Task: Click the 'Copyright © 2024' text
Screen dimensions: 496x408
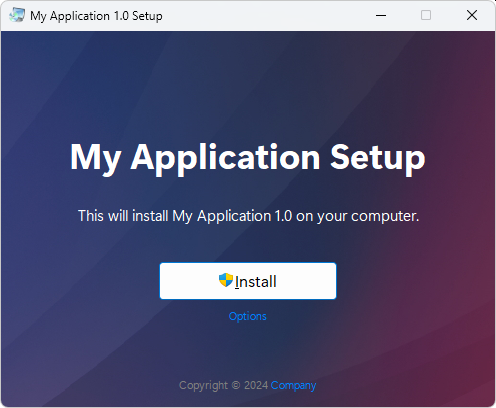Action: (223, 385)
